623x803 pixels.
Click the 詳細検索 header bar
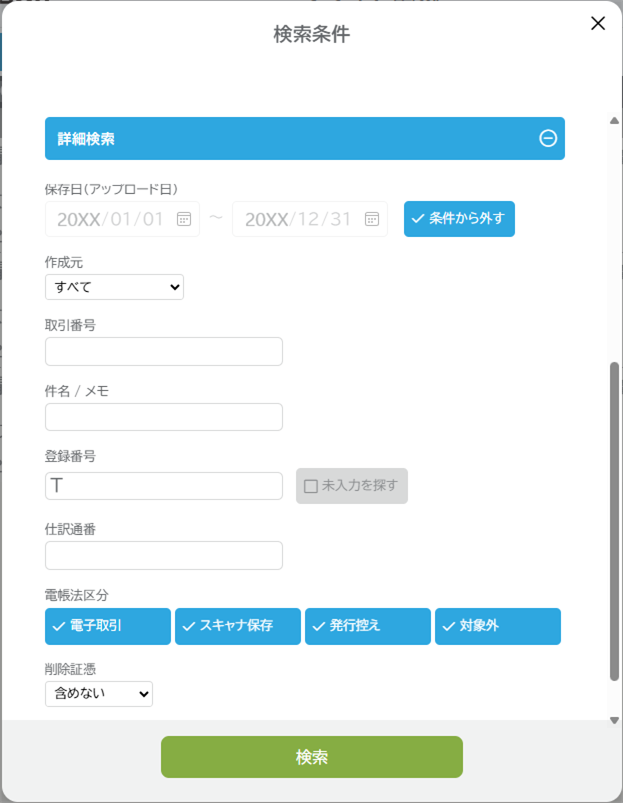[x=305, y=138]
